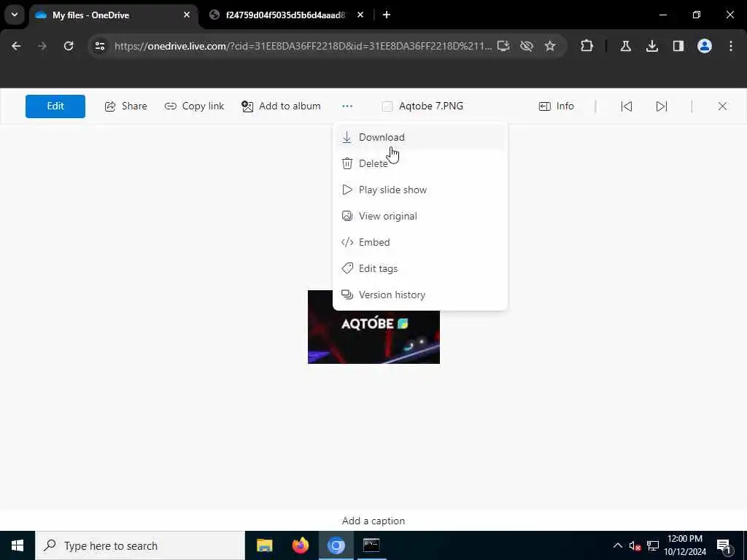
Task: Click the muted volume tray icon
Action: pos(635,545)
